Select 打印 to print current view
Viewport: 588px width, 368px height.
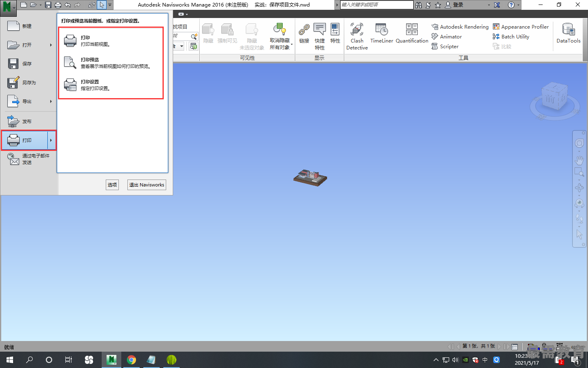pyautogui.click(x=111, y=41)
